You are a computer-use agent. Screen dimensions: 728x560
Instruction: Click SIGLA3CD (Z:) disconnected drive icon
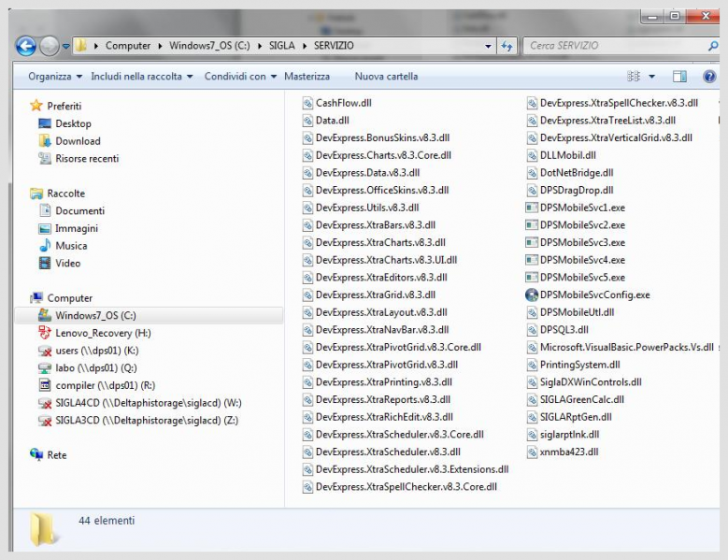point(45,421)
